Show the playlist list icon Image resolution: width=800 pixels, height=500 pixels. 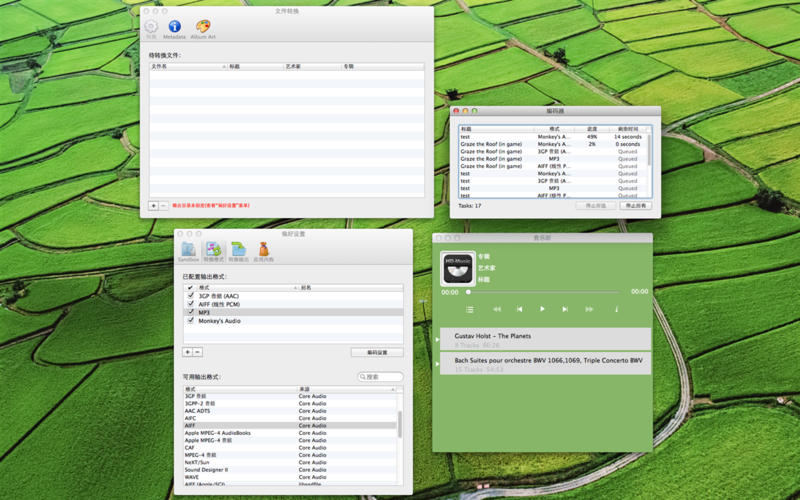[x=470, y=310]
